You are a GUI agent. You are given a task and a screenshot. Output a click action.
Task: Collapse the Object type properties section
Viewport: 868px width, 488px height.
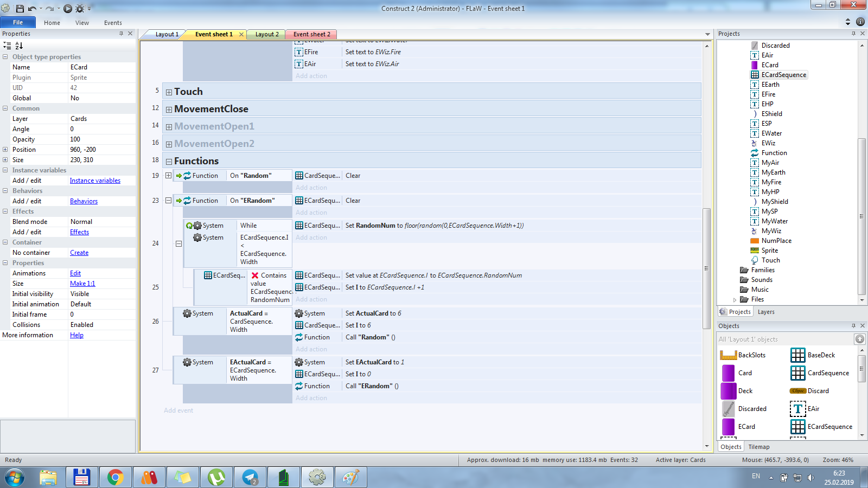pos(5,57)
